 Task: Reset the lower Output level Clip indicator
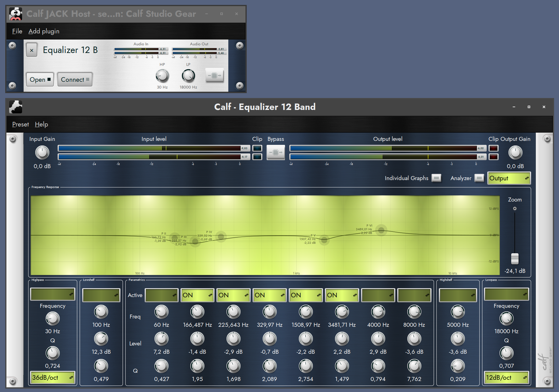(x=493, y=157)
